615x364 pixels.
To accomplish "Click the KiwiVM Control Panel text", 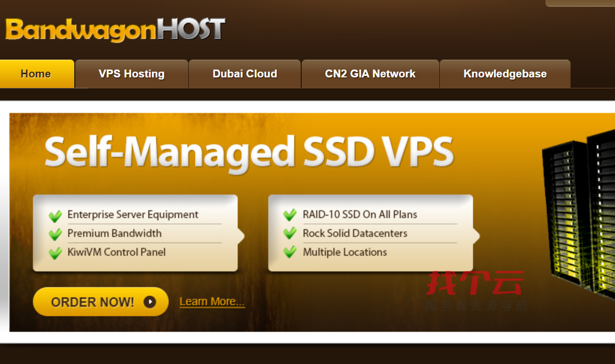I will click(117, 252).
